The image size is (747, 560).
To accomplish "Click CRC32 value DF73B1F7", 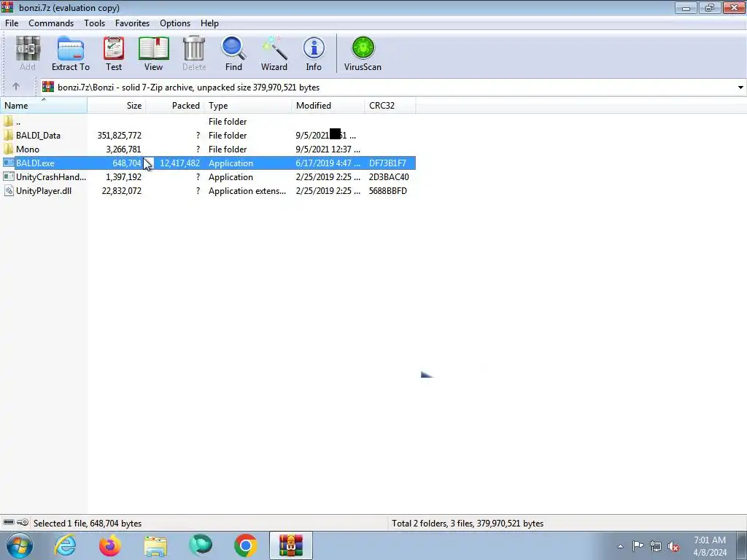I will pyautogui.click(x=387, y=163).
